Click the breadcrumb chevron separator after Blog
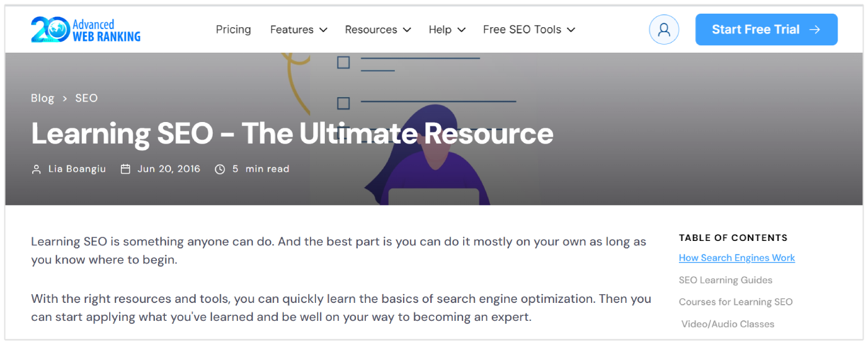 (64, 98)
